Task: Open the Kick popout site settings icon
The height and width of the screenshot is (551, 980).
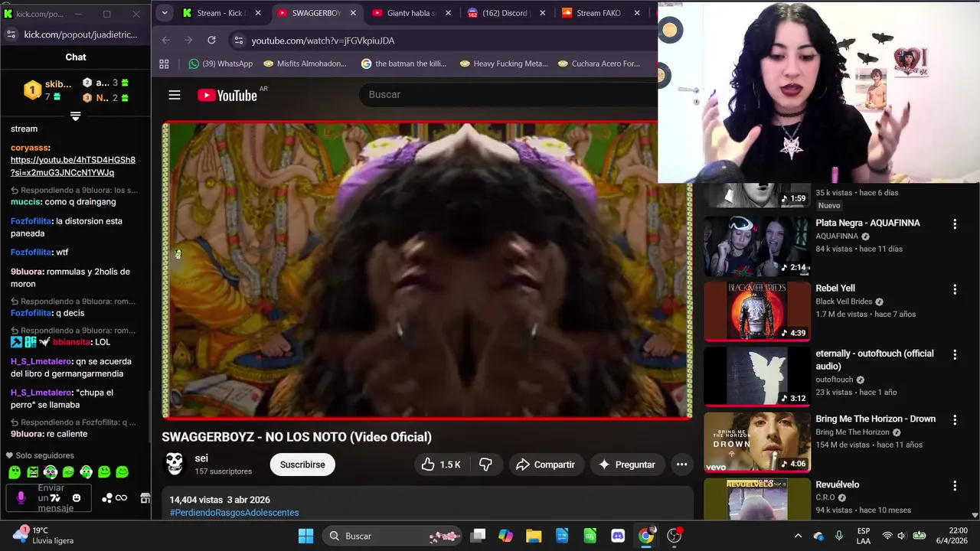Action: (x=11, y=34)
